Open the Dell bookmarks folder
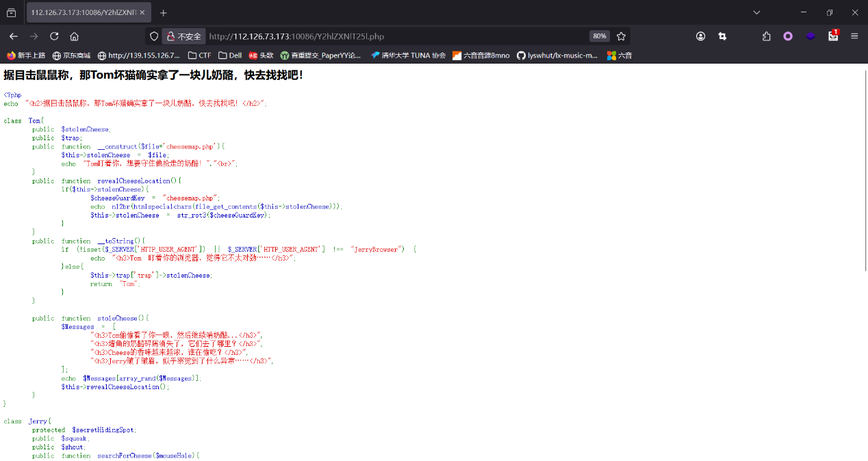This screenshot has width=868, height=461. 230,55
